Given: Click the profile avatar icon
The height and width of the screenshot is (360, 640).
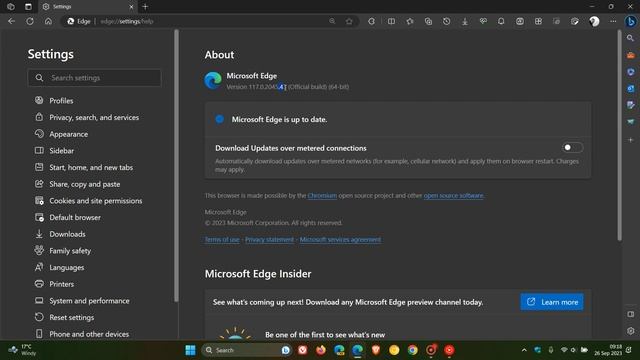Looking at the screenshot, I should click(594, 21).
